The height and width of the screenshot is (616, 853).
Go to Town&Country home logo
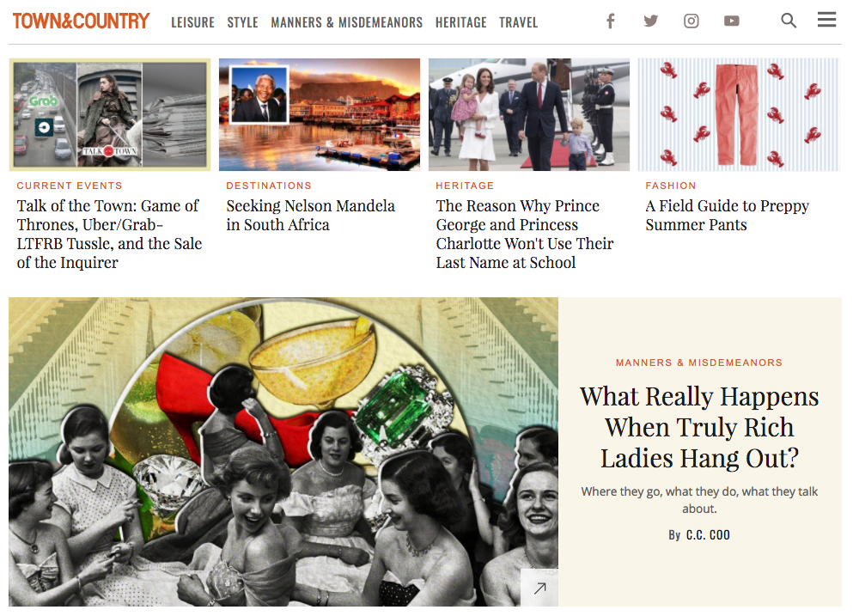click(81, 21)
